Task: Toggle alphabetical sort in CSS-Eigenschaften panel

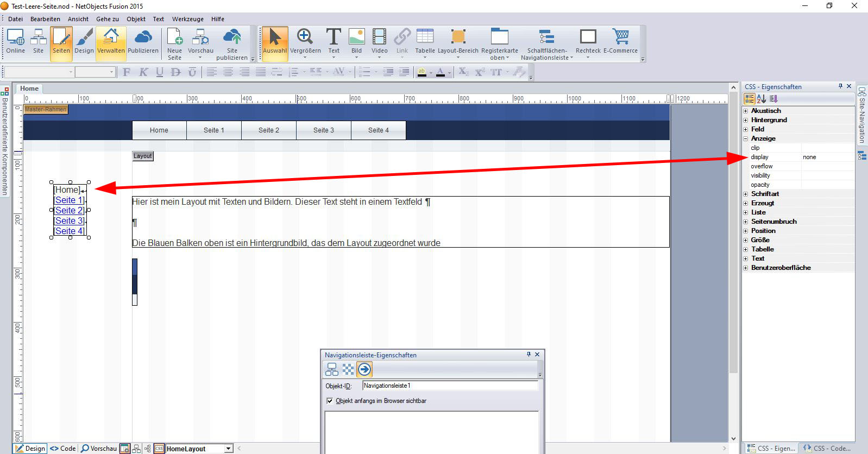Action: pos(762,99)
